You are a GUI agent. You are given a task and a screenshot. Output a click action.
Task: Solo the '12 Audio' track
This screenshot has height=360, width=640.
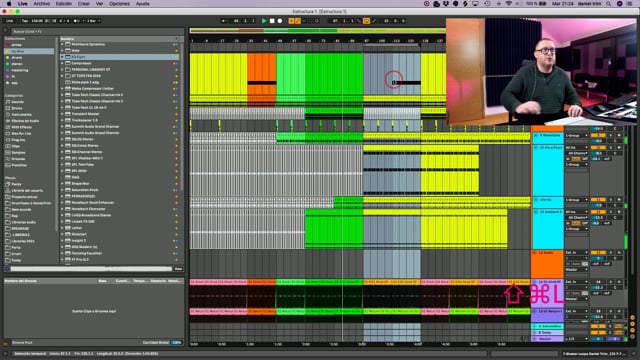[x=611, y=253]
